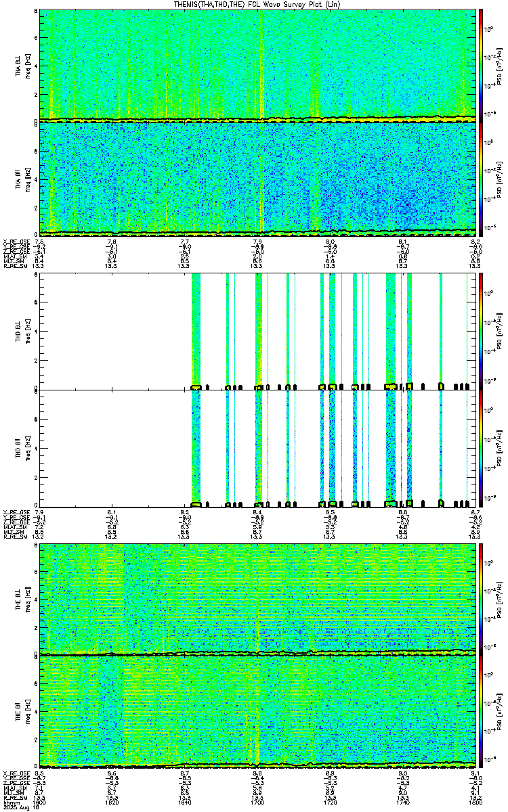508x812 pixels.
Task: Click the widest THD B⊥ data strip at left
Action: [x=196, y=332]
